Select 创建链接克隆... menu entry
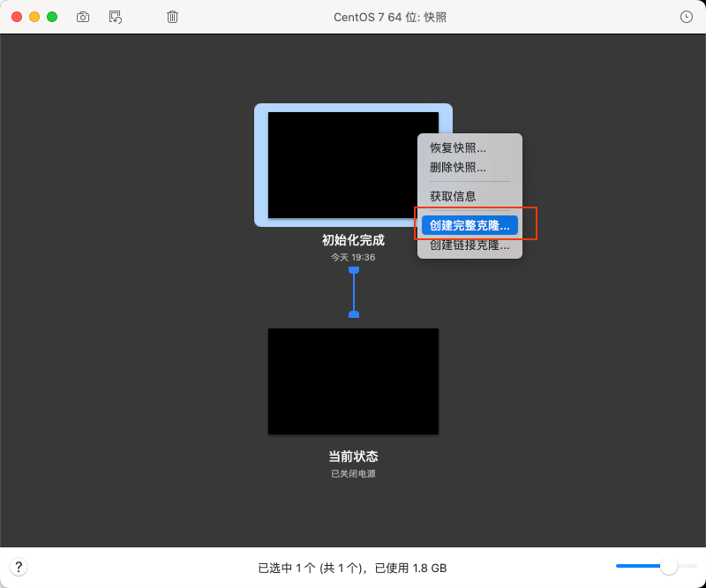This screenshot has width=706, height=588. (469, 245)
